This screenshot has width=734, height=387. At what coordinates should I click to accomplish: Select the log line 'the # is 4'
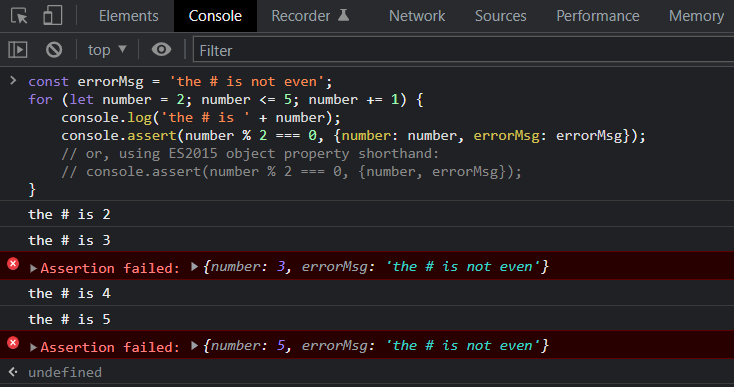click(x=69, y=293)
